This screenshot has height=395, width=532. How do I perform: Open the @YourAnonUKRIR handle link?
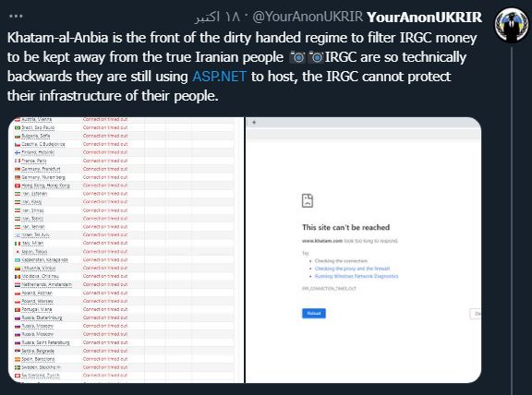pos(308,17)
